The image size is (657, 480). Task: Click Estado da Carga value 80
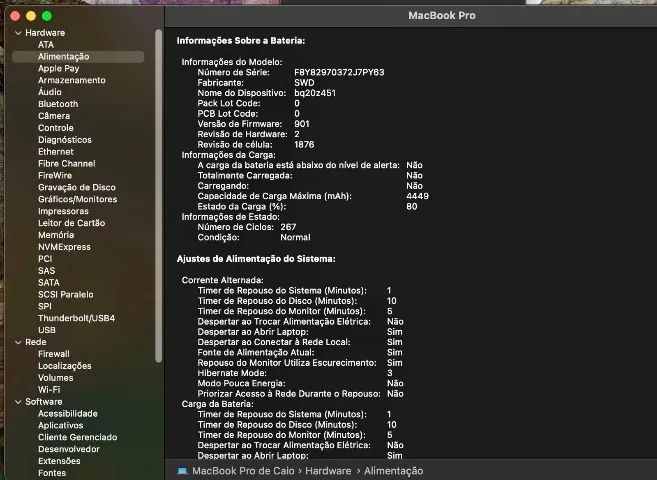[x=411, y=206]
